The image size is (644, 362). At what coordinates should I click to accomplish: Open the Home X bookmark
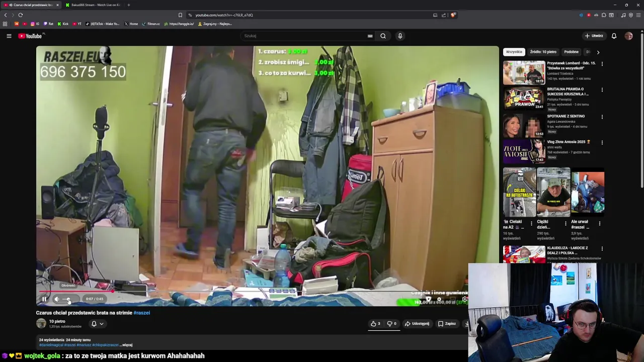[x=131, y=24]
